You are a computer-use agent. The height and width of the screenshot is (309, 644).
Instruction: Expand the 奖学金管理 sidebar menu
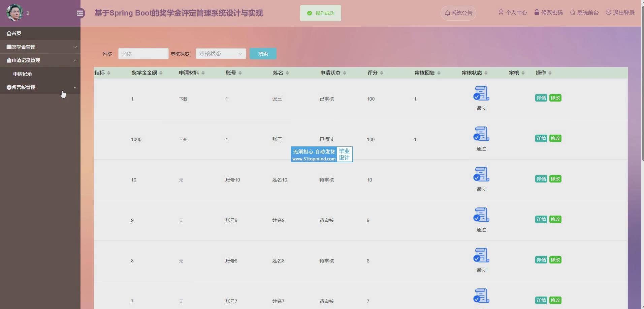tap(40, 47)
